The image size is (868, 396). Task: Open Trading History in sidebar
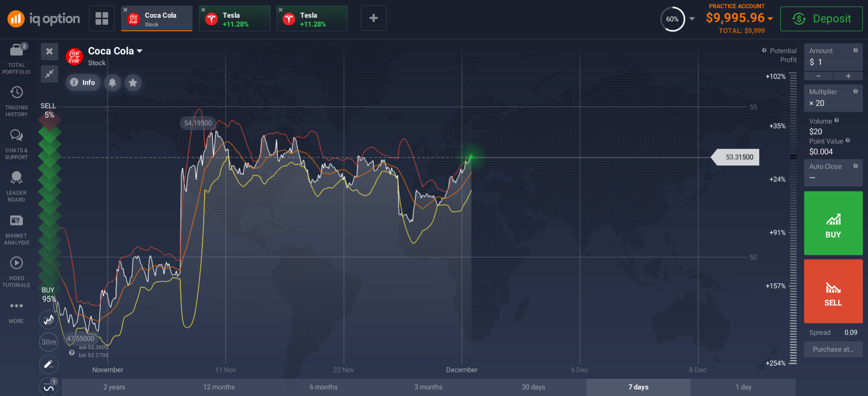pos(16,101)
